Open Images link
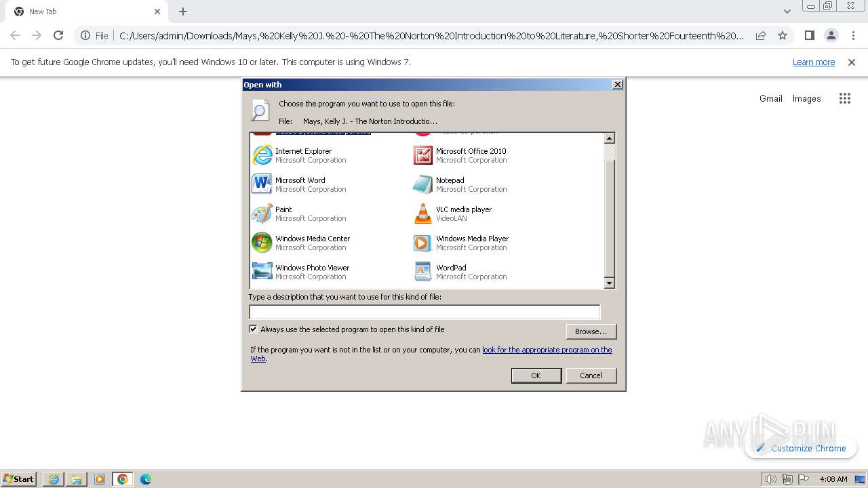This screenshot has height=488, width=868. (807, 98)
